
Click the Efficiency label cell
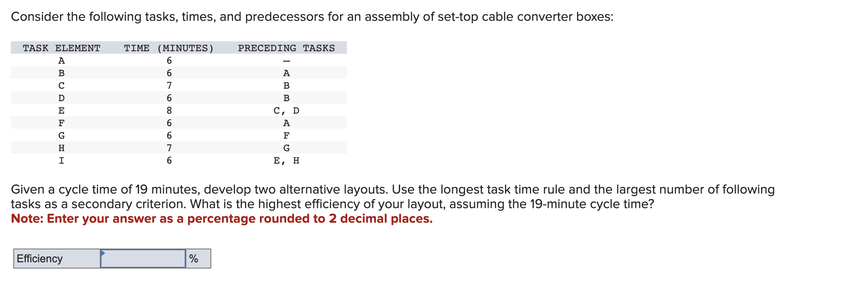[x=40, y=259]
